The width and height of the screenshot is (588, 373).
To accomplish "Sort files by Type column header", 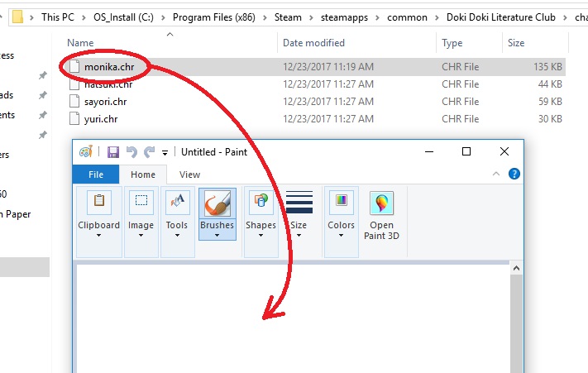I will [x=452, y=43].
